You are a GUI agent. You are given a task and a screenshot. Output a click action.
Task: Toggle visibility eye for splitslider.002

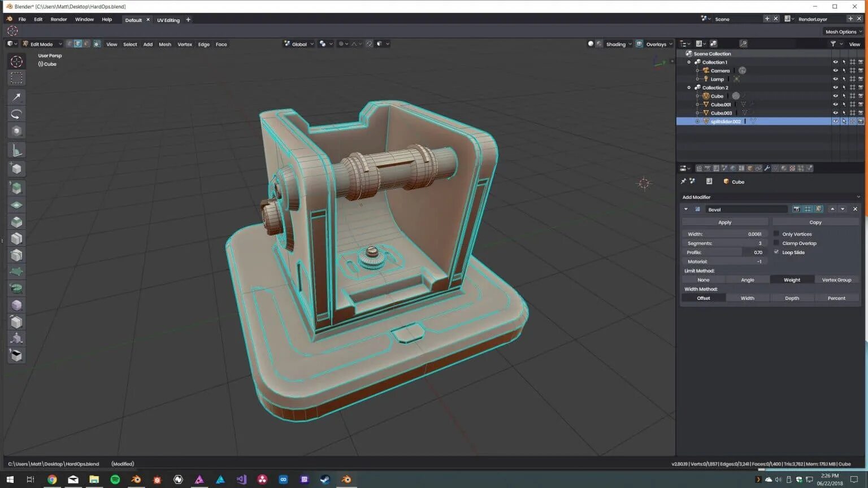coord(835,121)
